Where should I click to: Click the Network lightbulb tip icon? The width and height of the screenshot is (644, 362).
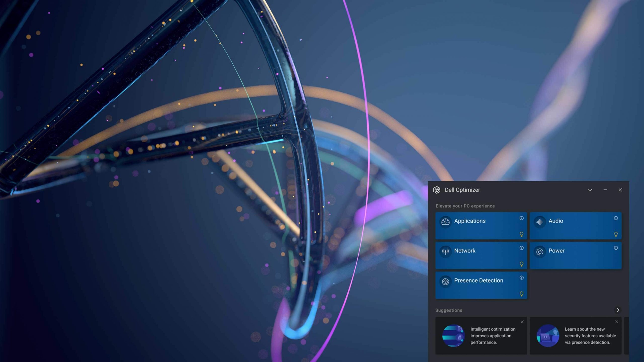pos(521,264)
